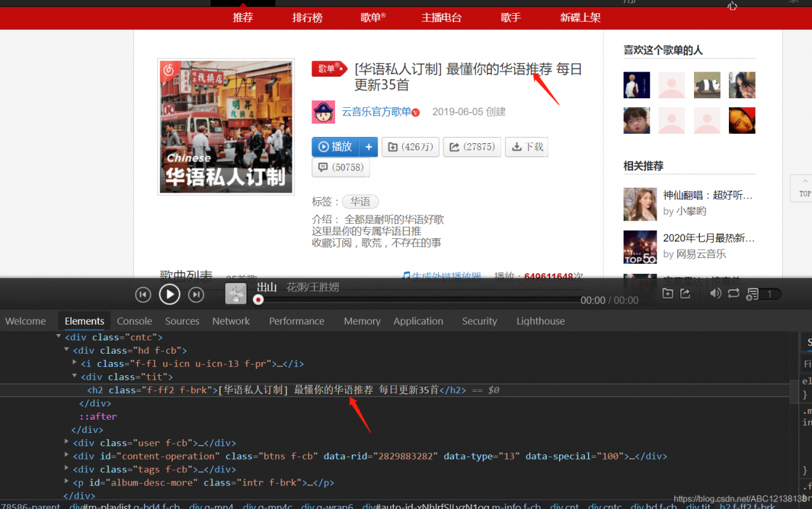
Task: Click the play button in the music player
Action: 169,294
